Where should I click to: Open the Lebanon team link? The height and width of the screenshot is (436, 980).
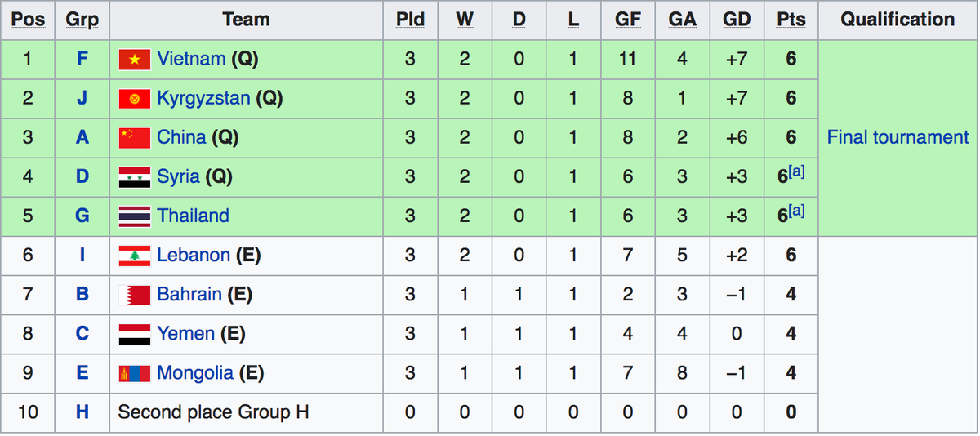[194, 255]
